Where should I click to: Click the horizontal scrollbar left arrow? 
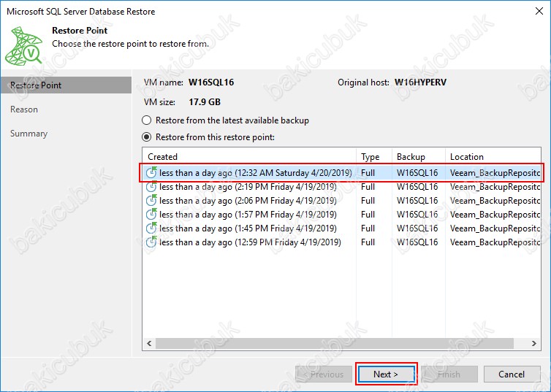pos(149,343)
